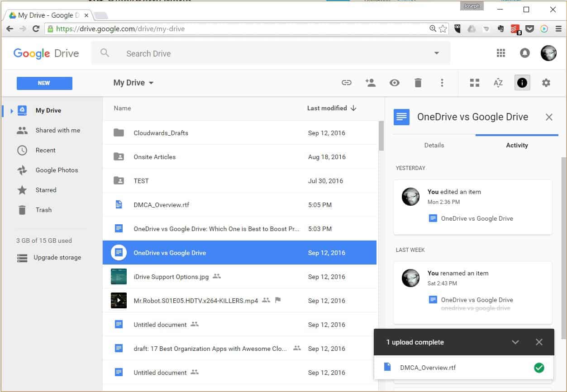Switch to grid view layout
The height and width of the screenshot is (392, 567).
point(475,83)
